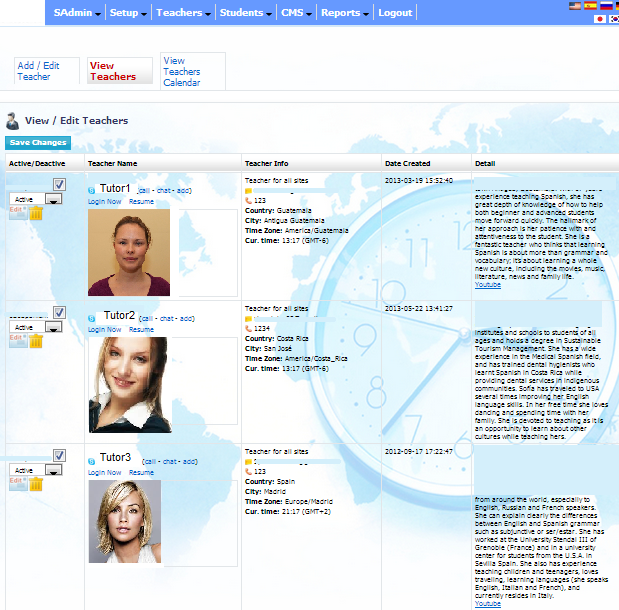Open the Resume link for Tutor2
This screenshot has width=619, height=610.
pyautogui.click(x=141, y=329)
